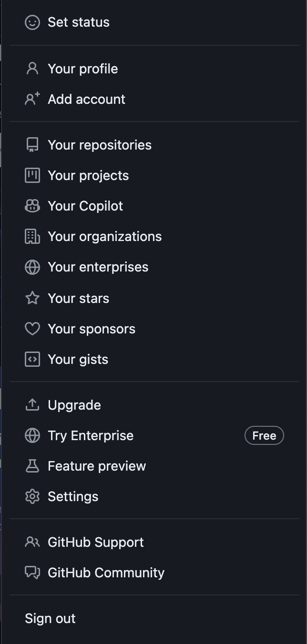Click the project board icon
Viewport: 307px width, 644px height.
click(x=32, y=175)
